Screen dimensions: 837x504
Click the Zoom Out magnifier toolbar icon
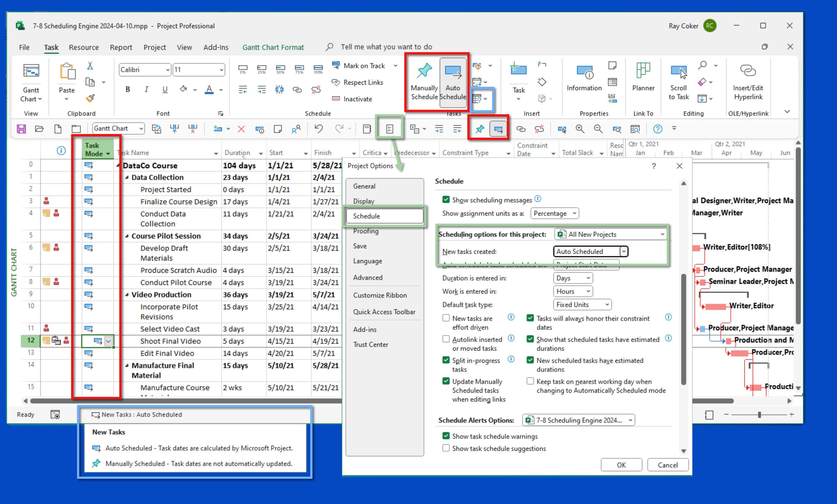point(598,129)
